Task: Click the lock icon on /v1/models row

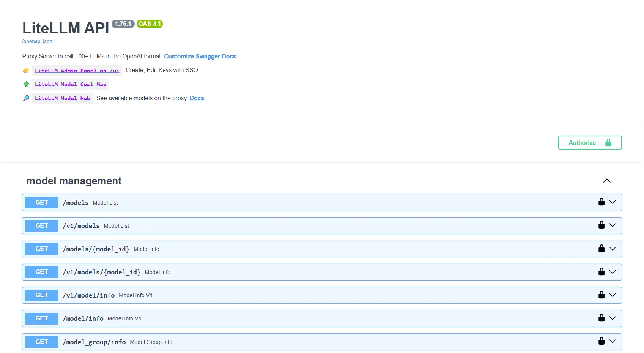Action: [601, 225]
